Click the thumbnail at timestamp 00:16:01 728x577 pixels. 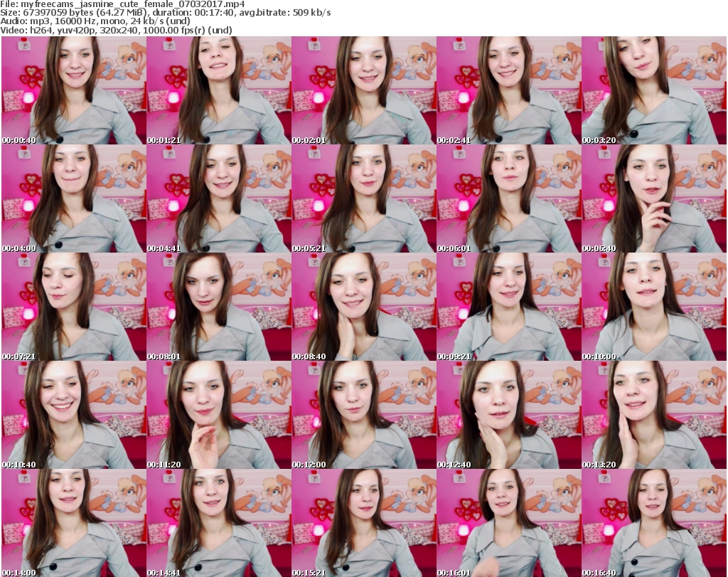(509, 523)
